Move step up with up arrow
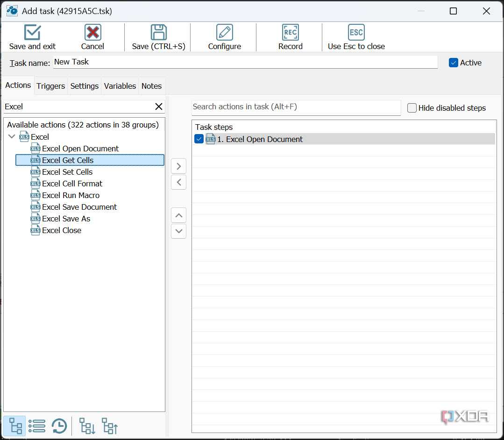Viewport: 504px width, 440px height. pyautogui.click(x=179, y=215)
